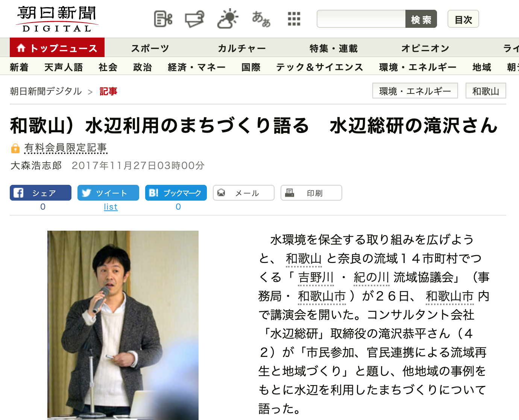Tweet the article using ツイート button
519x420 pixels.
pos(108,193)
